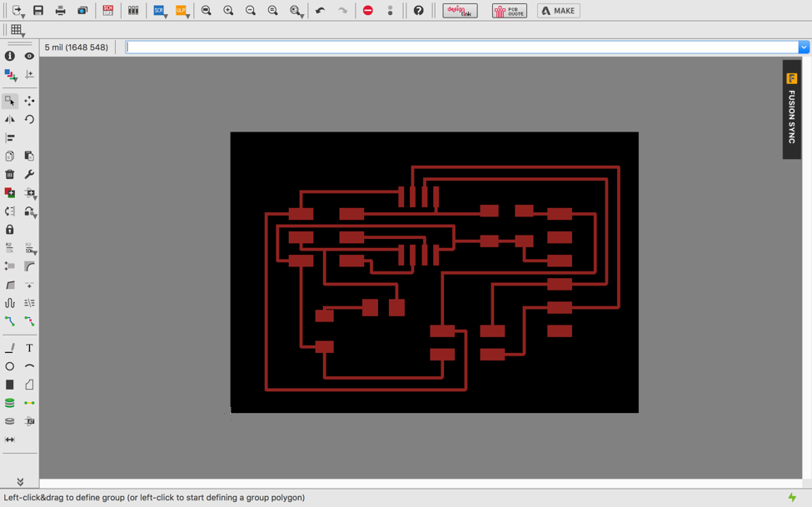
Task: Click the Go traffic-light icon
Action: click(x=390, y=10)
